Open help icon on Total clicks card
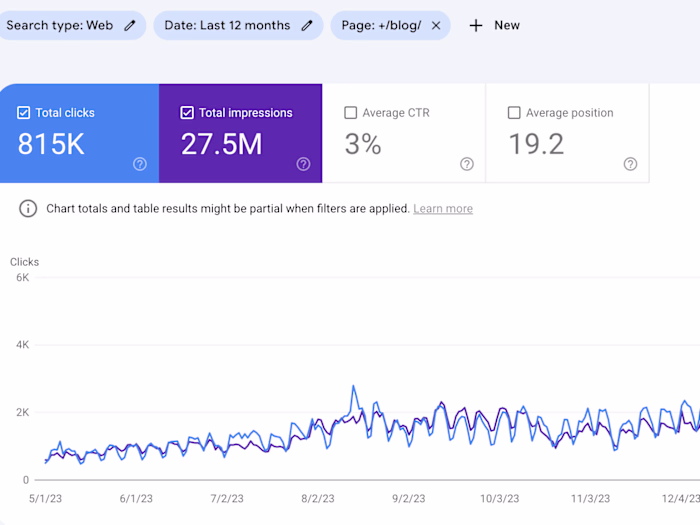This screenshot has width=700, height=525. coord(140,164)
